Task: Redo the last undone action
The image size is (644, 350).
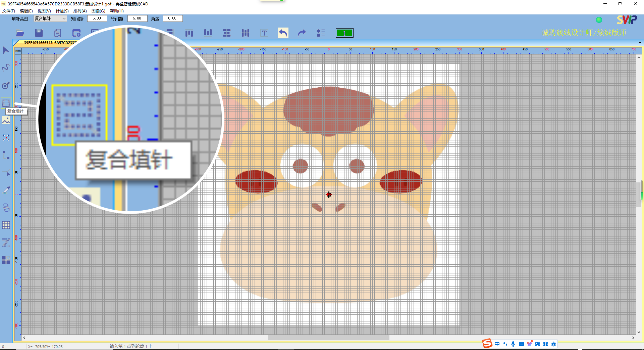Action: click(x=302, y=33)
